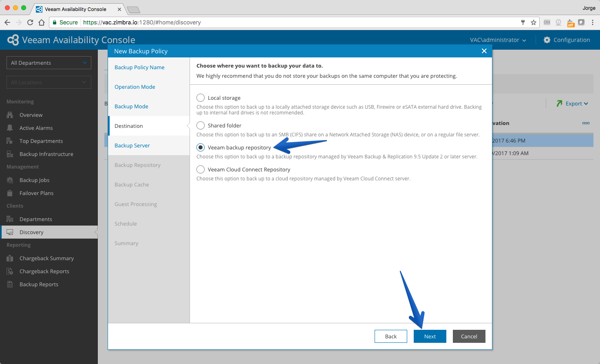Cancel the New Backup Policy wizard

pos(469,336)
